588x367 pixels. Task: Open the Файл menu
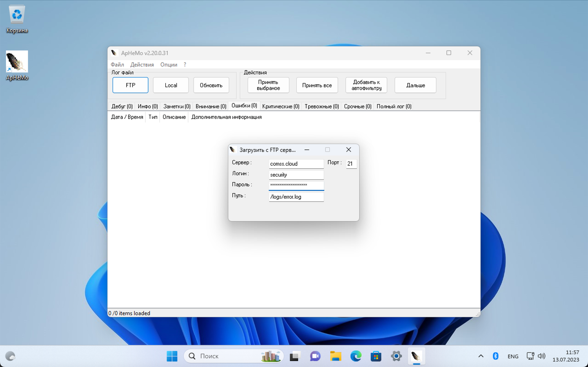pos(117,65)
